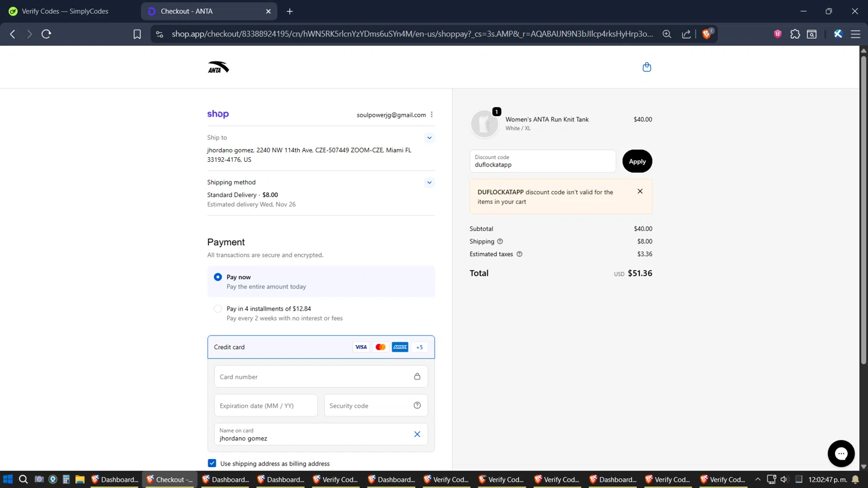
Task: Apply the discount code
Action: [x=637, y=161]
